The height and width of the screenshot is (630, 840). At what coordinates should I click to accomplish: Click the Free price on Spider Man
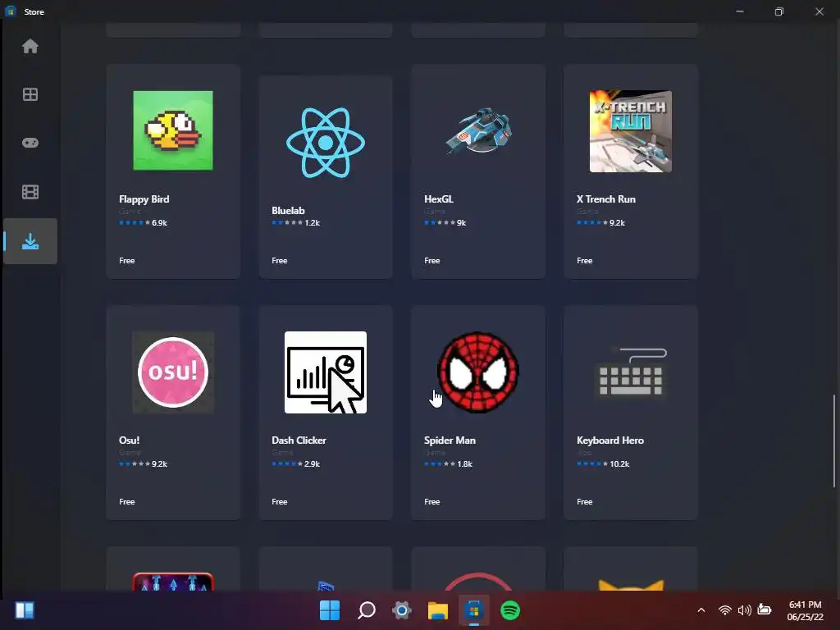tap(432, 502)
